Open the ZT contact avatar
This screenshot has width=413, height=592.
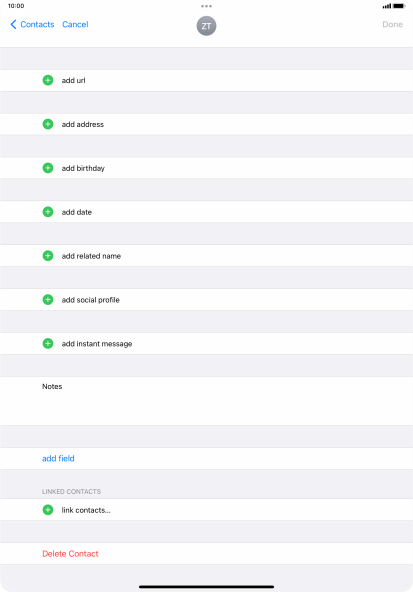[x=206, y=26]
